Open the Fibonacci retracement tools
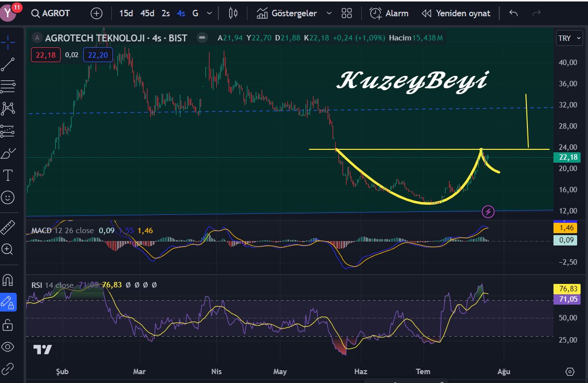The height and width of the screenshot is (383, 588). point(8,87)
